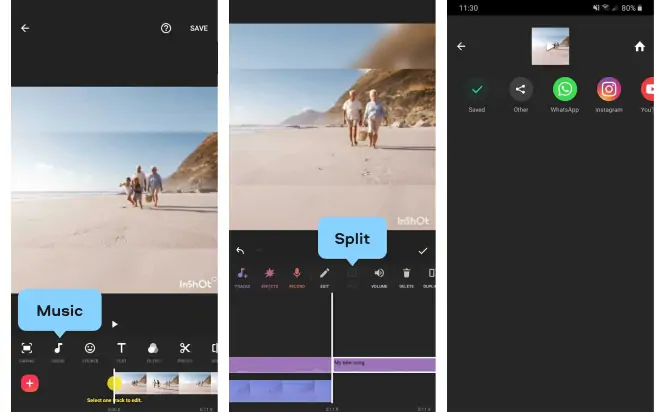This screenshot has width=664, height=412.
Task: Tap the "Select one track to edit." hint
Action: pyautogui.click(x=114, y=400)
